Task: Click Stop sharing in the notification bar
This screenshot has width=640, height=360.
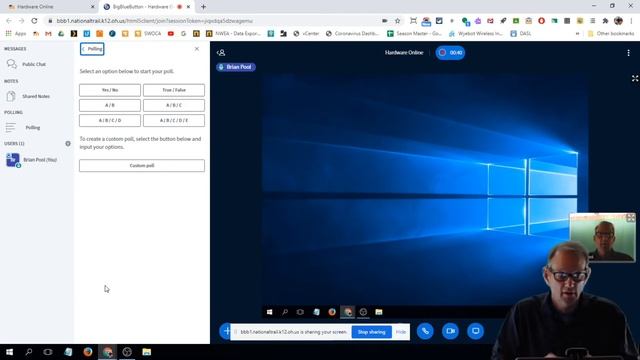Action: [371, 332]
